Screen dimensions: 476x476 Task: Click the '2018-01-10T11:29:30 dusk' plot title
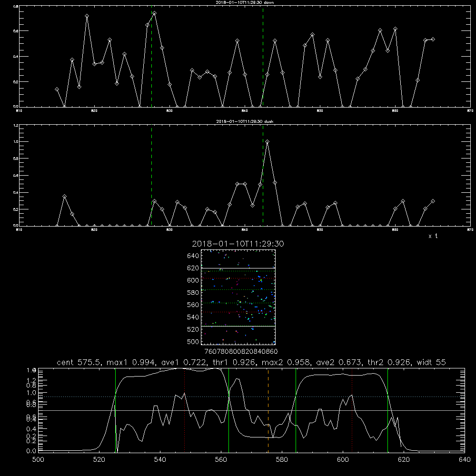pyautogui.click(x=245, y=121)
